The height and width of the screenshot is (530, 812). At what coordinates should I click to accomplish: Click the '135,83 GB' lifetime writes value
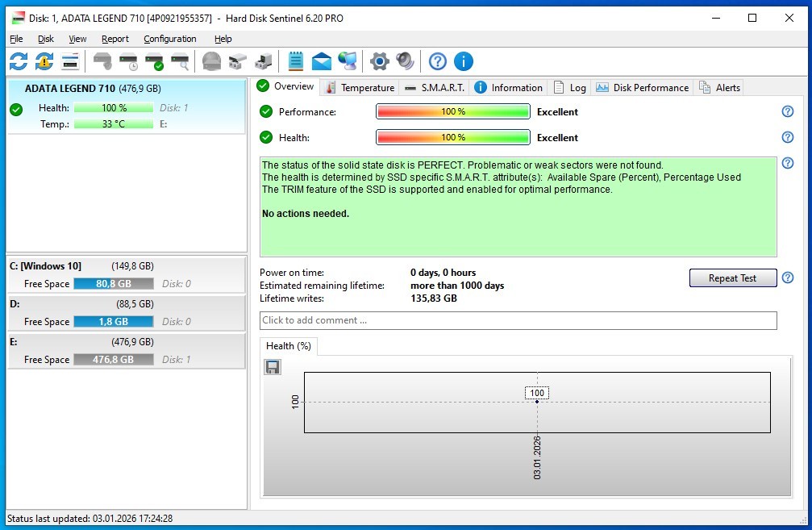434,298
